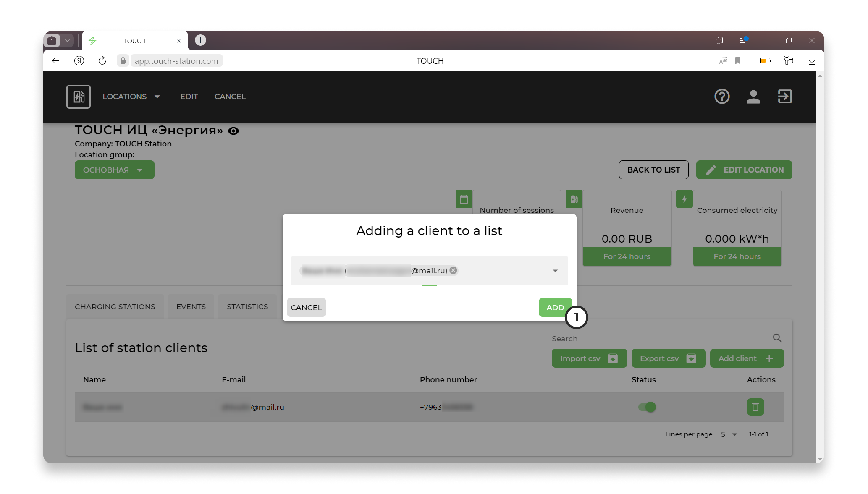Image resolution: width=868 pixels, height=494 pixels.
Task: Confirm with the green ADD button
Action: tap(555, 308)
